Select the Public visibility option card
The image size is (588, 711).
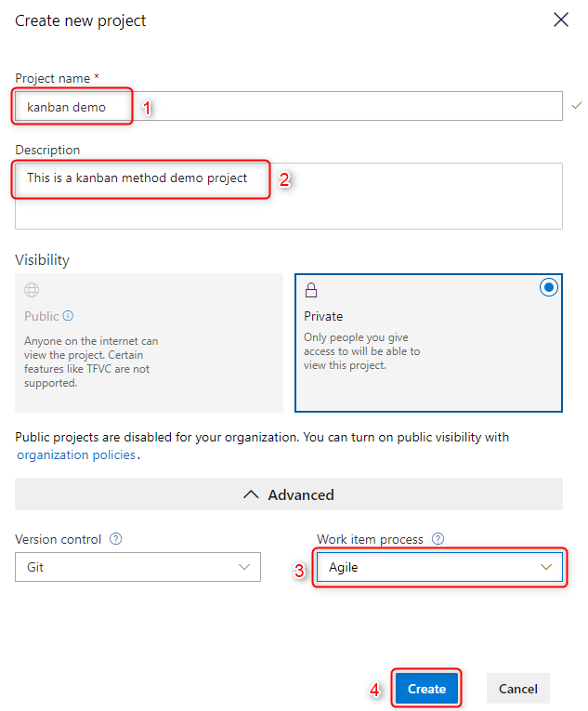[149, 342]
